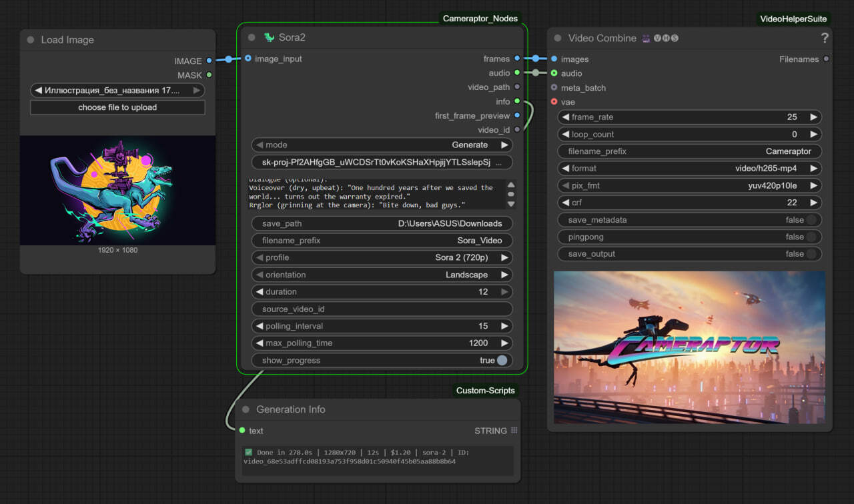
Task: Click the Sora2 info output connector
Action: [x=517, y=101]
